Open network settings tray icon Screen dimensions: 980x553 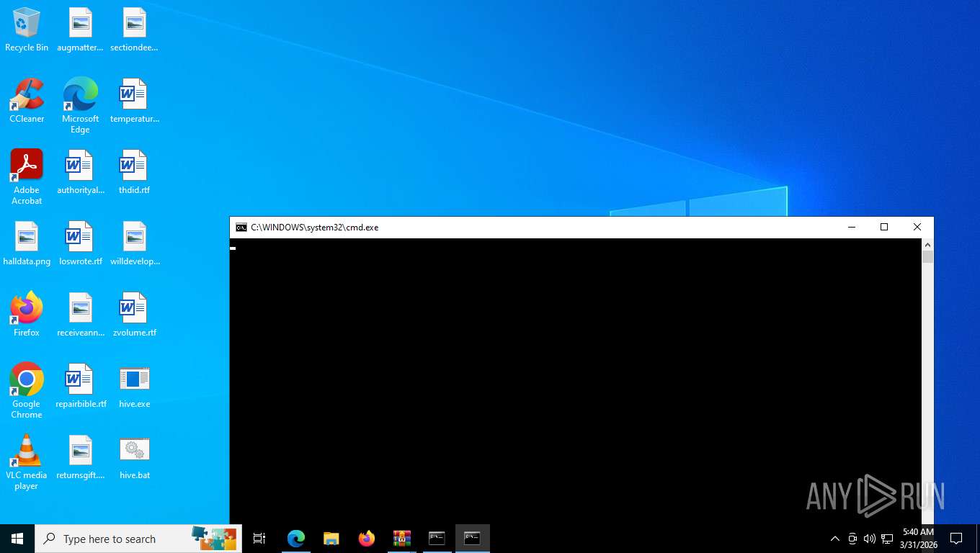click(x=887, y=539)
